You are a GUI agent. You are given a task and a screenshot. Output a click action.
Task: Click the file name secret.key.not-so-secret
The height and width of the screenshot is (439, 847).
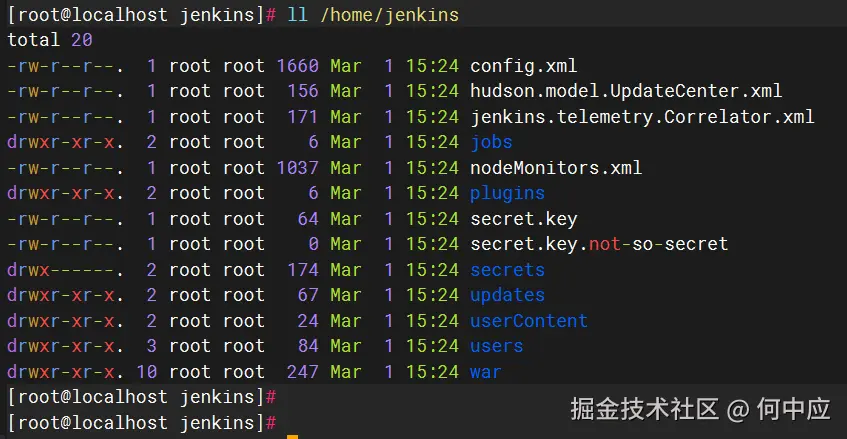[599, 245]
